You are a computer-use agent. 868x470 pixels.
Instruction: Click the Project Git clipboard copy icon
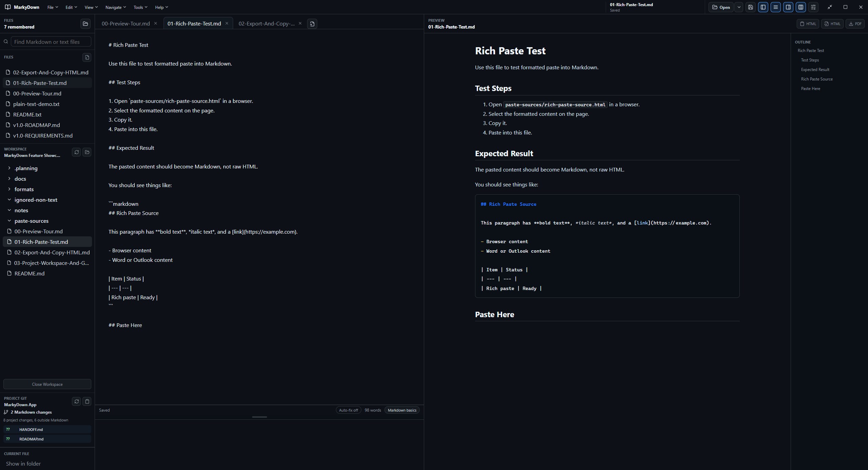(87, 401)
